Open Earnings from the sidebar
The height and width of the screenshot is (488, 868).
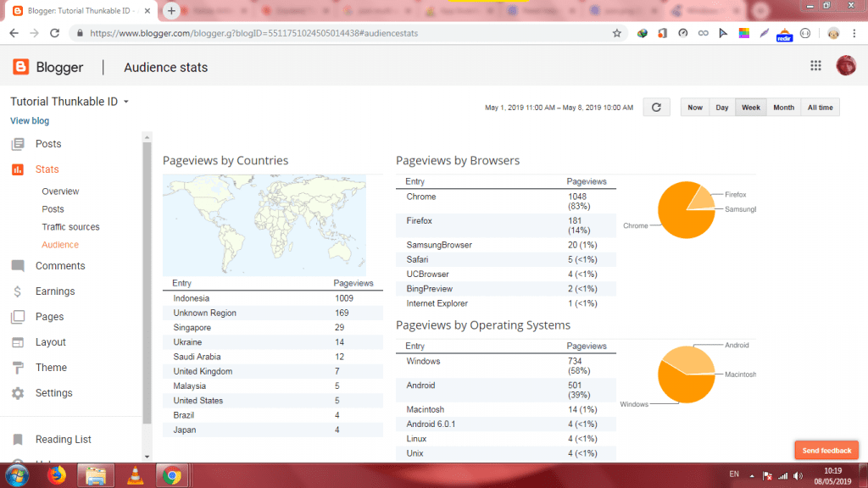click(54, 291)
